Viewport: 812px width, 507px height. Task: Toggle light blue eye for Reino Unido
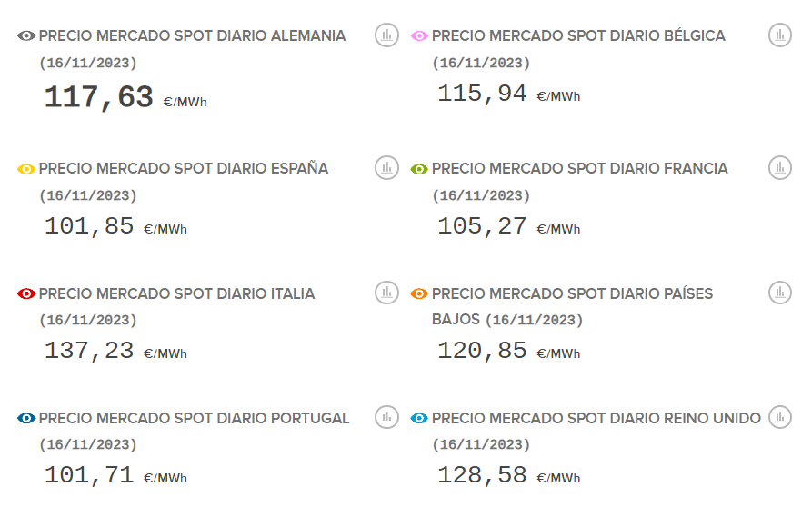click(419, 419)
